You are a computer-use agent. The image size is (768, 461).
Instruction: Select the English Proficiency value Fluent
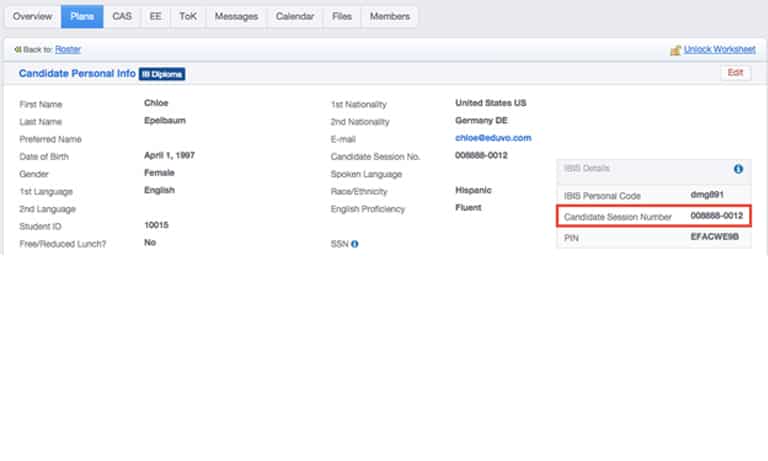coord(468,208)
